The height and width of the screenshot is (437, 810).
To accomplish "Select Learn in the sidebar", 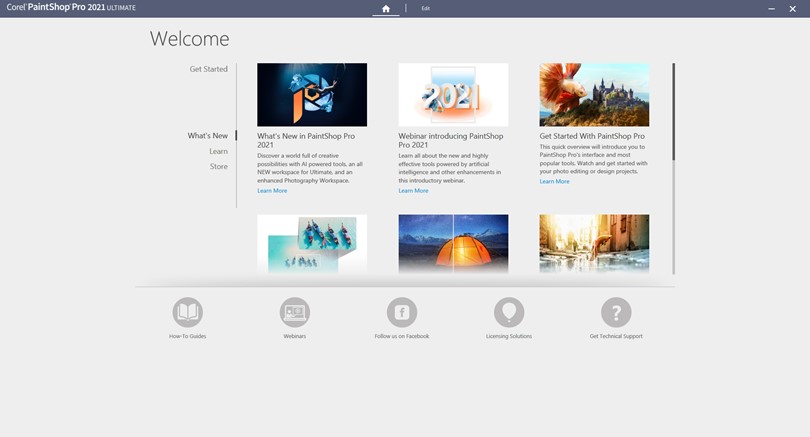I will coord(219,151).
